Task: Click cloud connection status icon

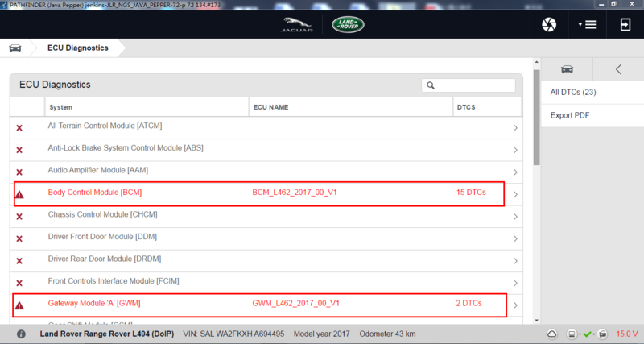Action: [552, 334]
